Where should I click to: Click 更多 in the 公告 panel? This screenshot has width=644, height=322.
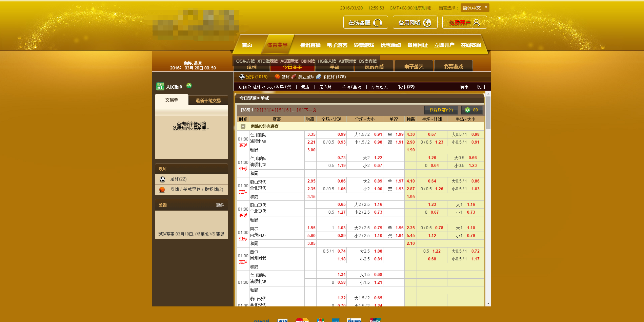pyautogui.click(x=220, y=205)
